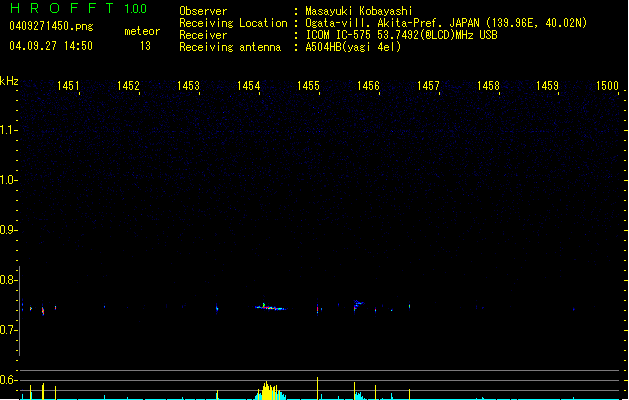Viewport: 629px width, 400px height.
Task: Click the 1452 time axis label
Action: click(128, 86)
